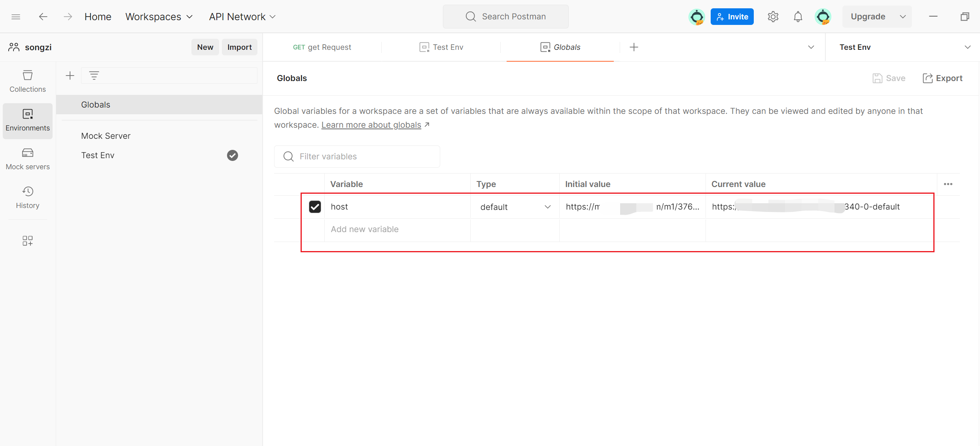This screenshot has width=980, height=446.
Task: Click the host variable name cell
Action: 397,207
